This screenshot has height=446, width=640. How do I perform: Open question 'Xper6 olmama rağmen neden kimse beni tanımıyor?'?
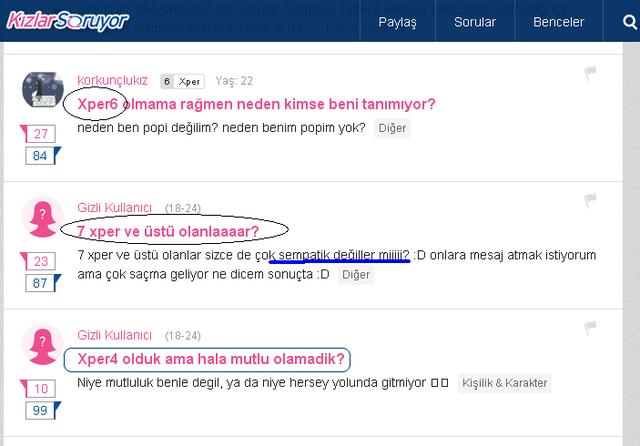coord(256,104)
